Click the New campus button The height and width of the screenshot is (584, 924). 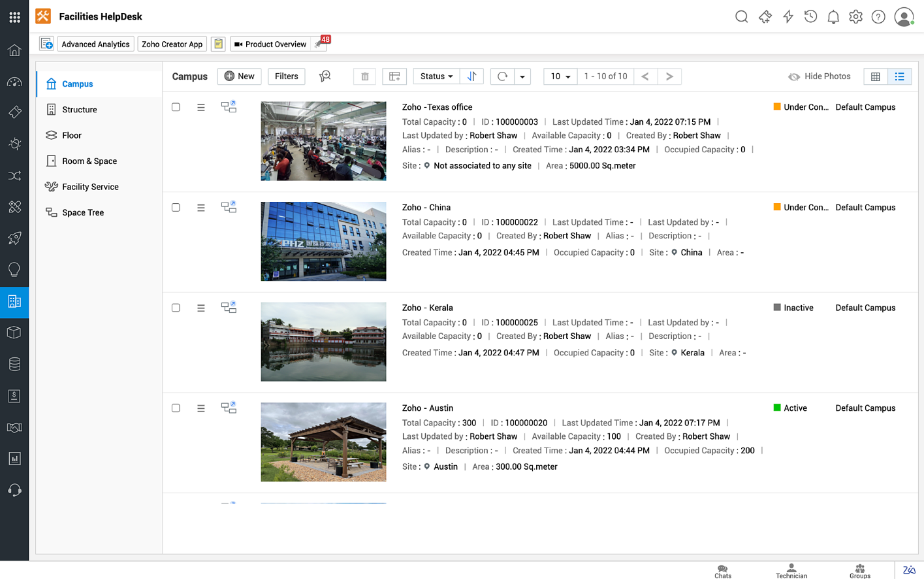(239, 76)
